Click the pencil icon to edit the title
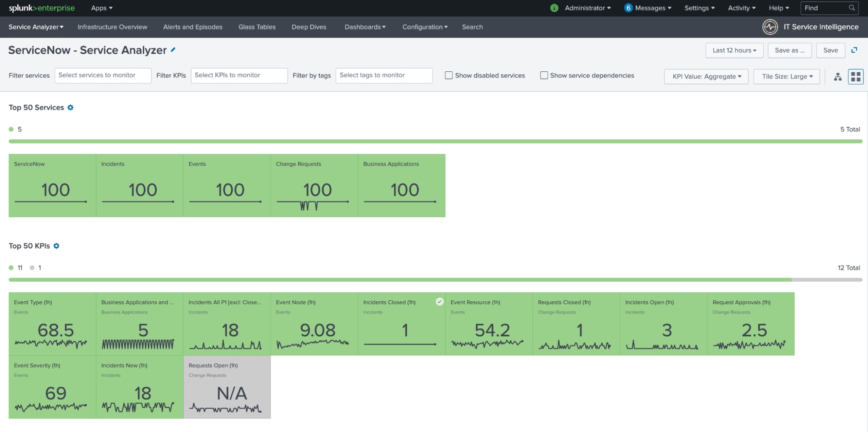The height and width of the screenshot is (432, 868). tap(173, 50)
